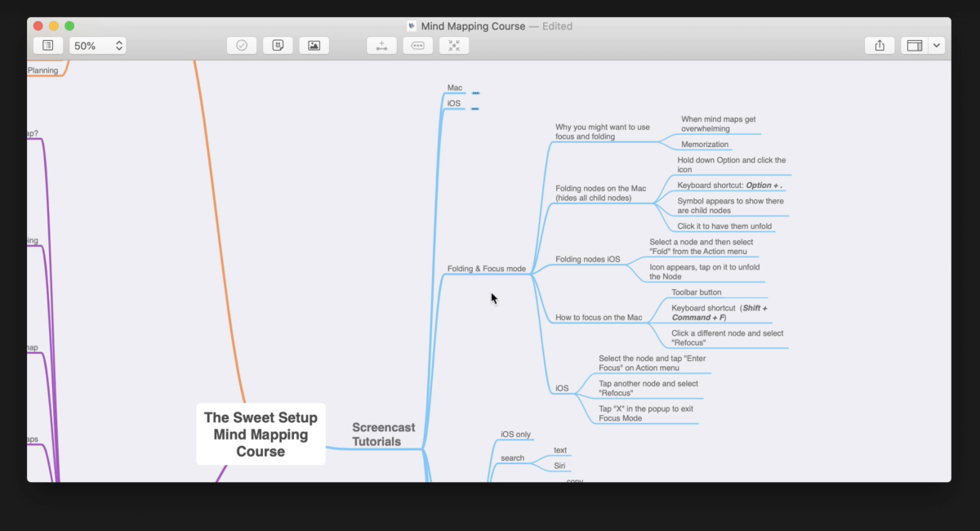This screenshot has height=531, width=980.
Task: Select the 'search' node
Action: [x=512, y=458]
